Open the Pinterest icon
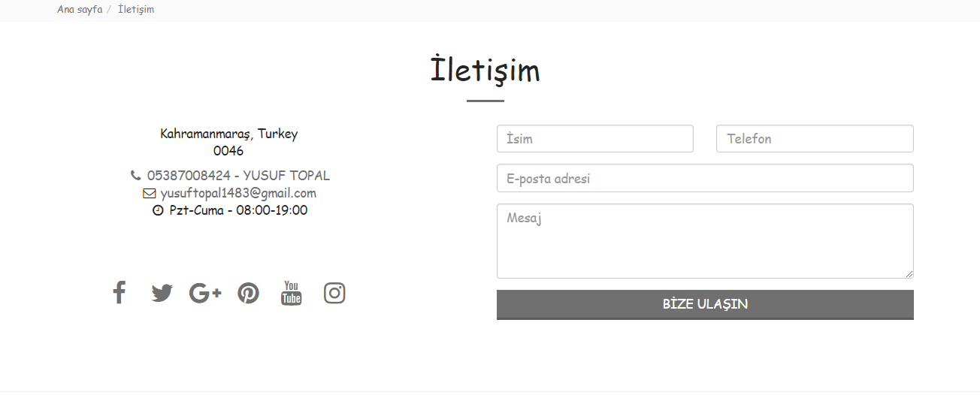Screen dimensions: 980x395 pos(248,293)
